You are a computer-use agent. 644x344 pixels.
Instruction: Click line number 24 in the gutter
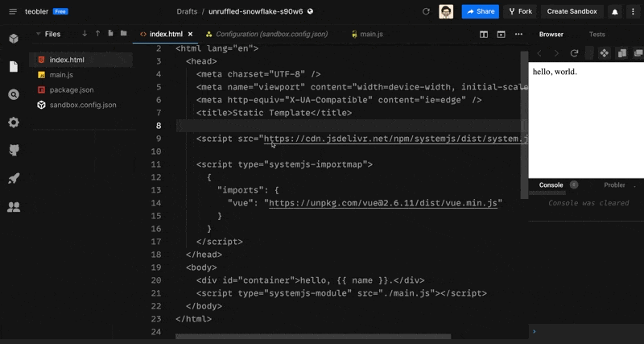[x=156, y=332]
